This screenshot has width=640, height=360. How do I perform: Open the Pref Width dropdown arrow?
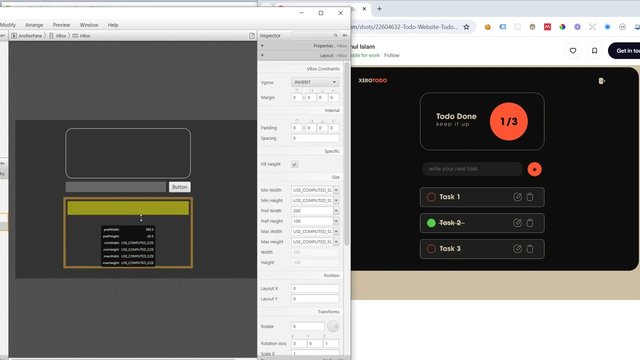point(336,211)
